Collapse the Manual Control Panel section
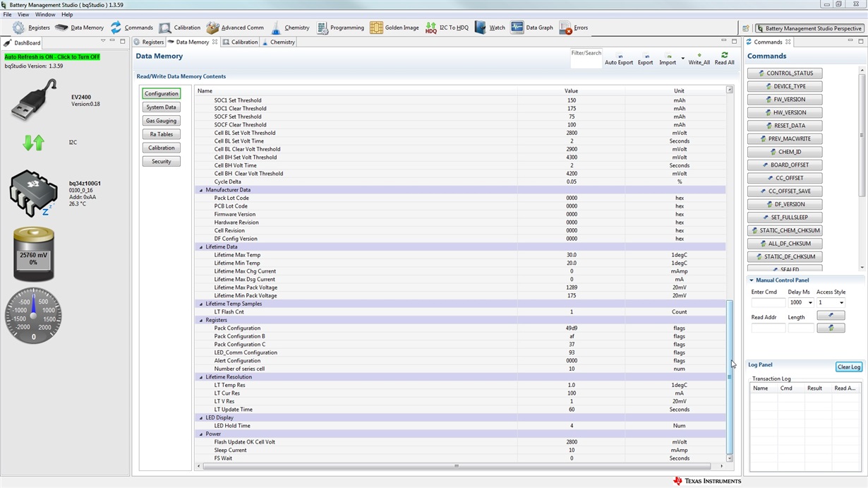Image resolution: width=868 pixels, height=488 pixels. pyautogui.click(x=751, y=280)
